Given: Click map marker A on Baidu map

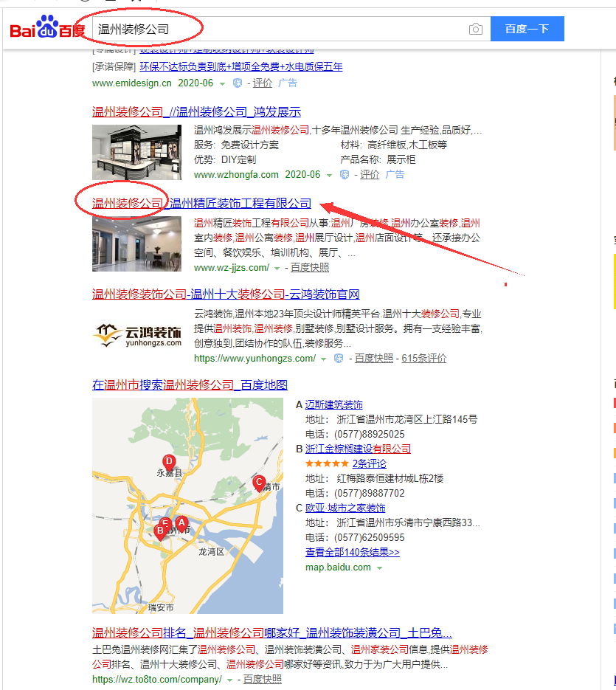Looking at the screenshot, I should [181, 522].
